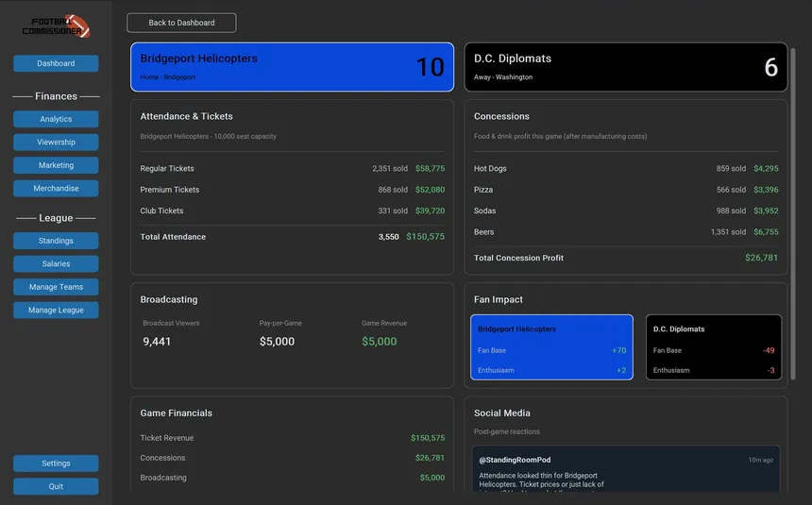
Task: Click the 10,000 seat capacity subtitle
Action: (208, 136)
